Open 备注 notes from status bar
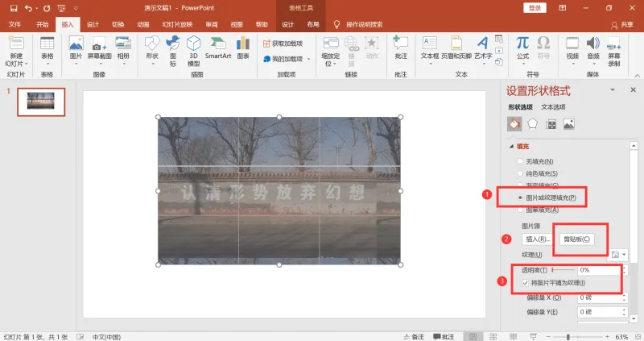This screenshot has height=341, width=644. point(414,337)
